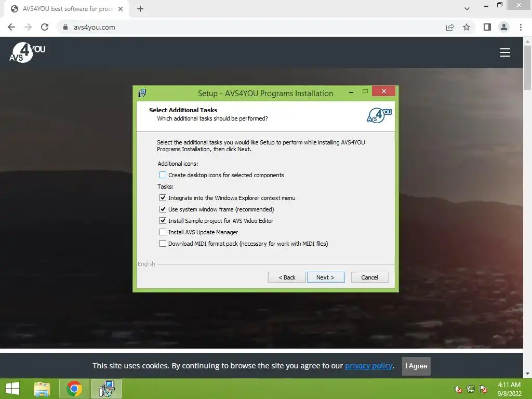Open the Action Center flag icon
This screenshot has height=399, width=532.
tap(483, 389)
